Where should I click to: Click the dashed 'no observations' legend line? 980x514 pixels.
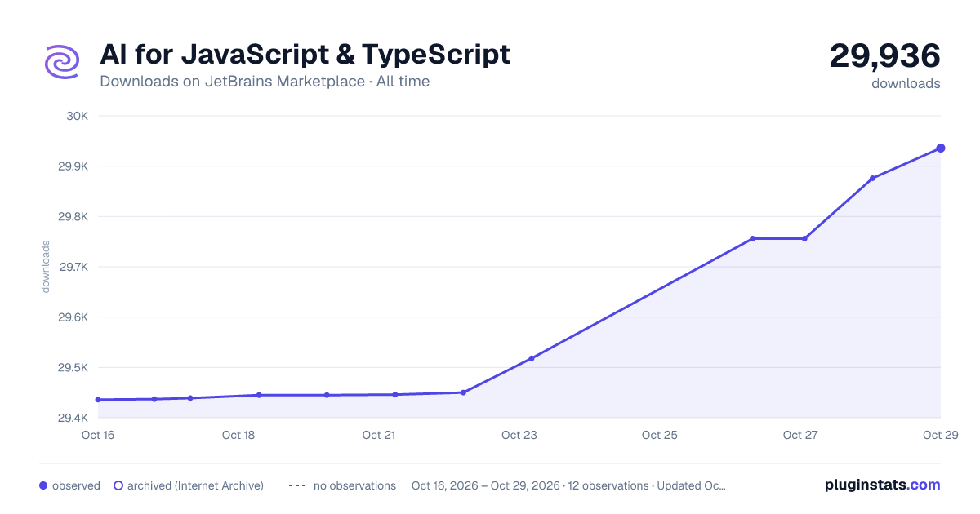pyautogui.click(x=297, y=485)
